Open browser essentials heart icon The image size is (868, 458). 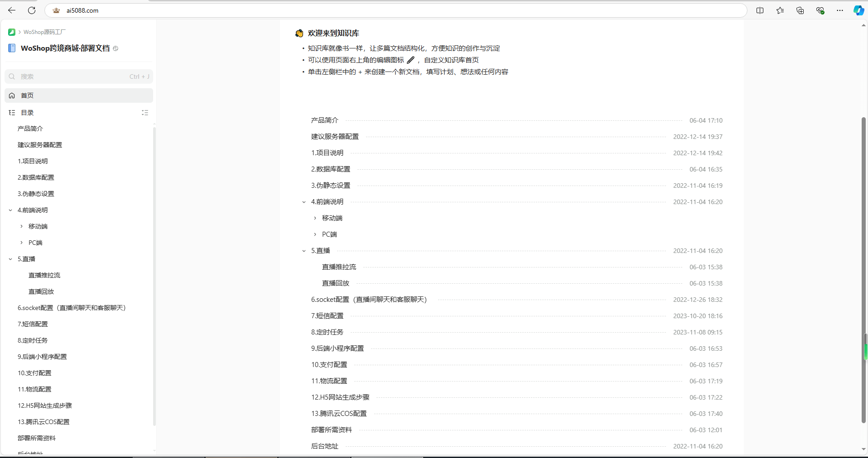(820, 10)
